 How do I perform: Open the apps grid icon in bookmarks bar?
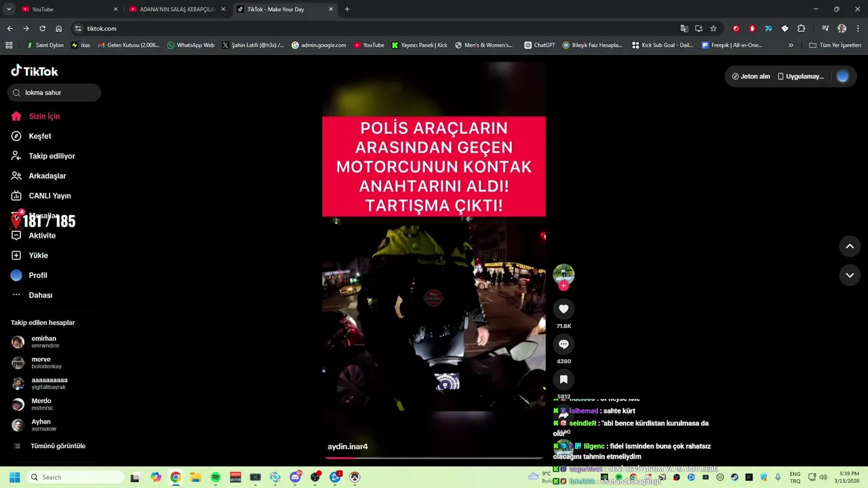[x=9, y=45]
